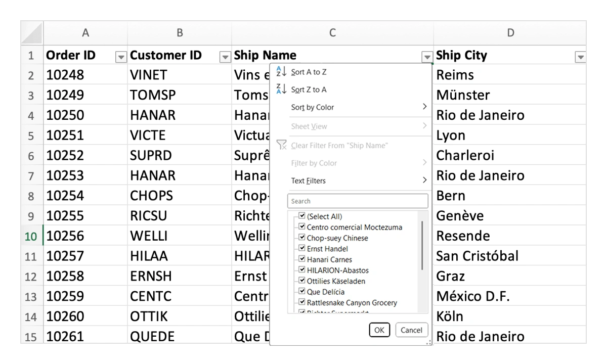Open the Order ID filter dropdown
The height and width of the screenshot is (364, 607).
pos(121,57)
